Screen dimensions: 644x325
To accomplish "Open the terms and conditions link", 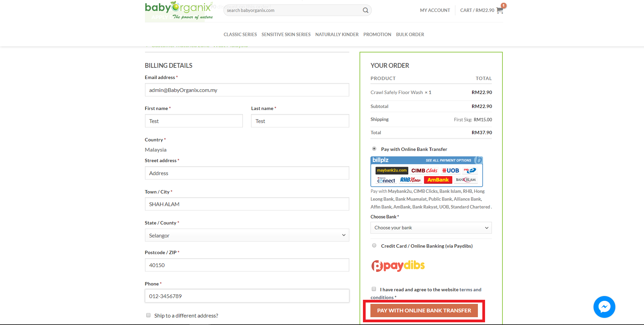I will (x=426, y=293).
